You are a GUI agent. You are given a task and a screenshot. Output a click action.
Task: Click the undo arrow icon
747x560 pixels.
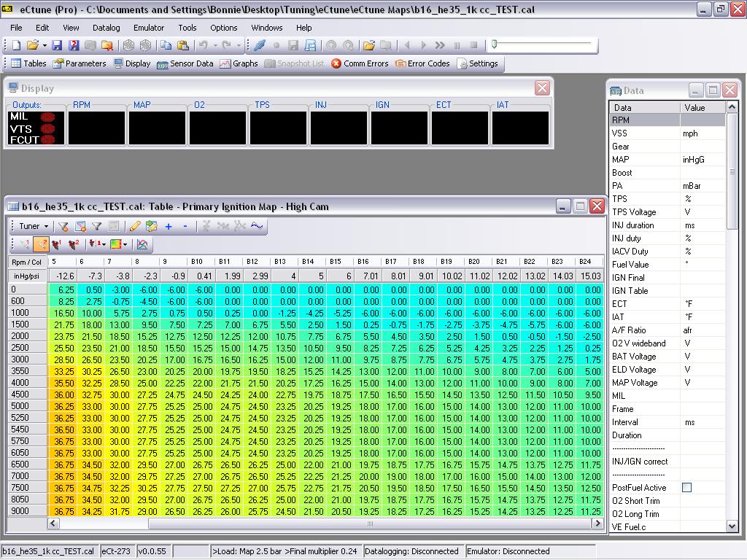[x=204, y=45]
